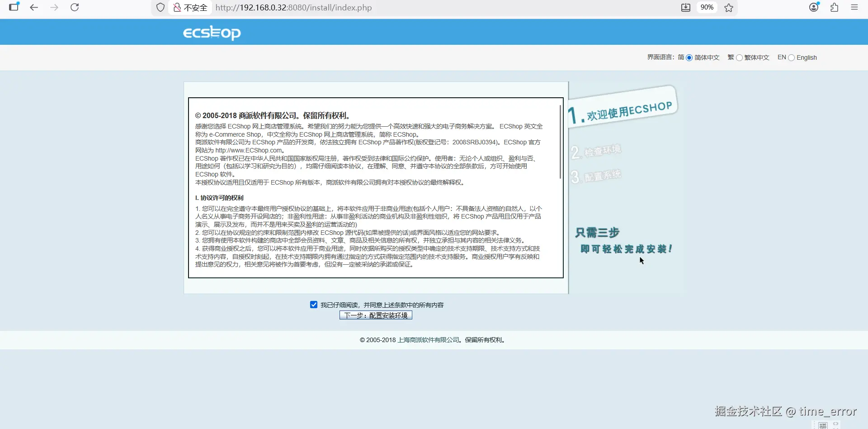Screen dimensions: 868x429
Task: Open the 90% zoom level control
Action: tap(707, 7)
